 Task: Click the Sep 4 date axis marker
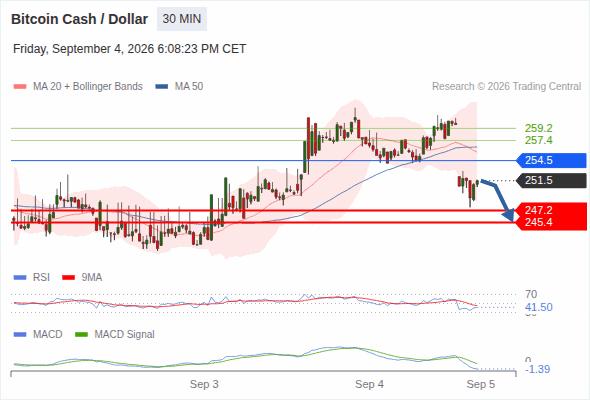(x=370, y=384)
